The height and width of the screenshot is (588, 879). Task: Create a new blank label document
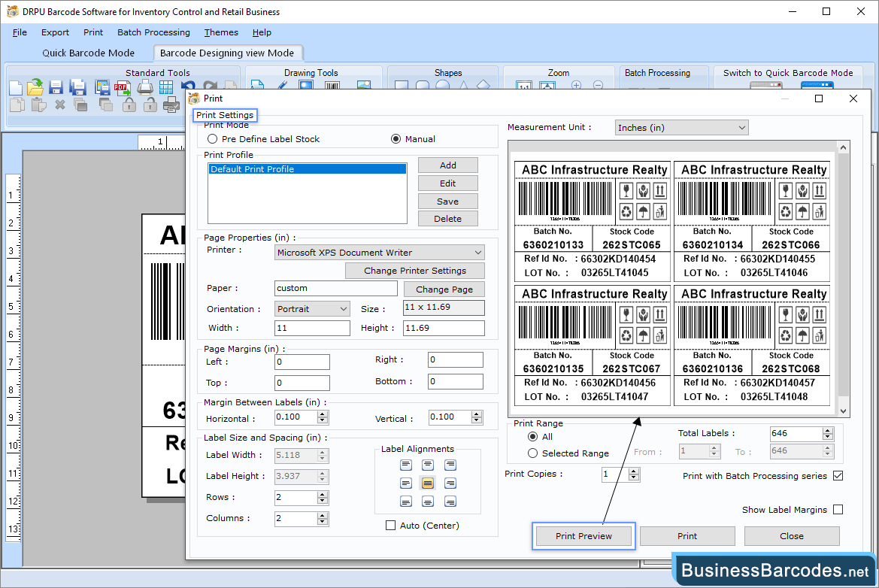tap(17, 88)
